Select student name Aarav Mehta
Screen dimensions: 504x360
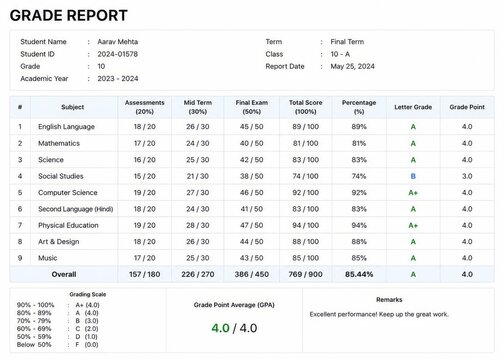pos(118,42)
